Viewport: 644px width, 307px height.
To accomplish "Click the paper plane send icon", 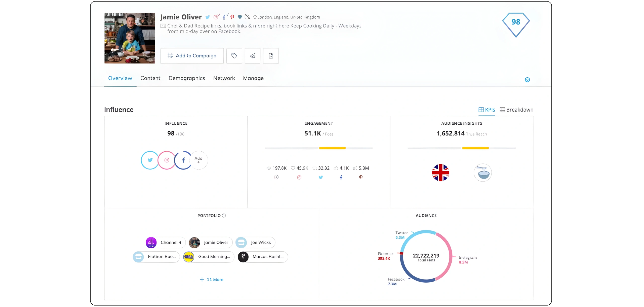I will click(253, 56).
